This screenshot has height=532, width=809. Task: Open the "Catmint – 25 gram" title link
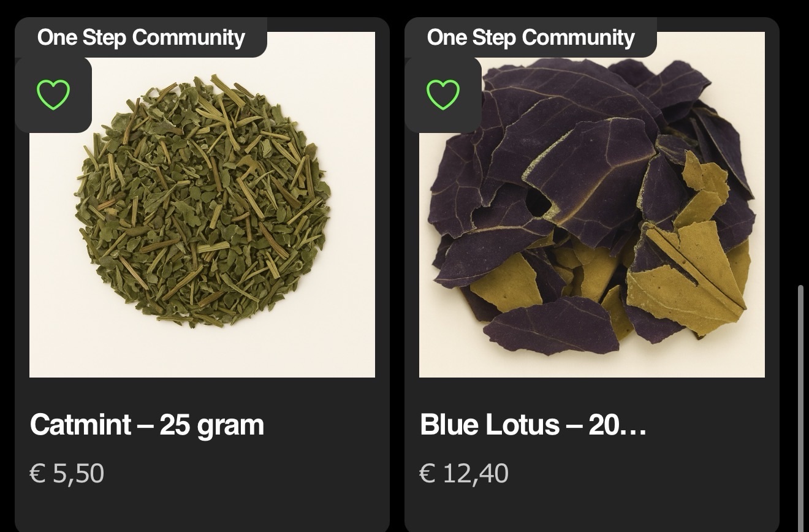(x=147, y=425)
